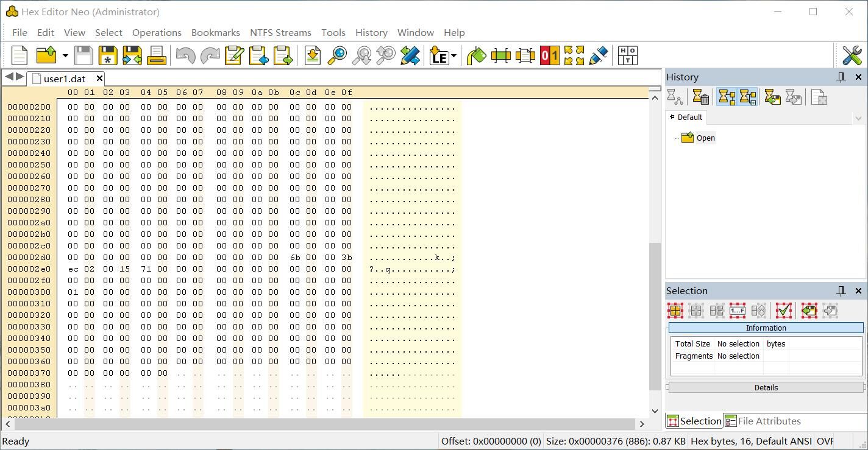The height and width of the screenshot is (450, 868).
Task: Toggle the first highlighted hourglass tree button
Action: point(727,97)
